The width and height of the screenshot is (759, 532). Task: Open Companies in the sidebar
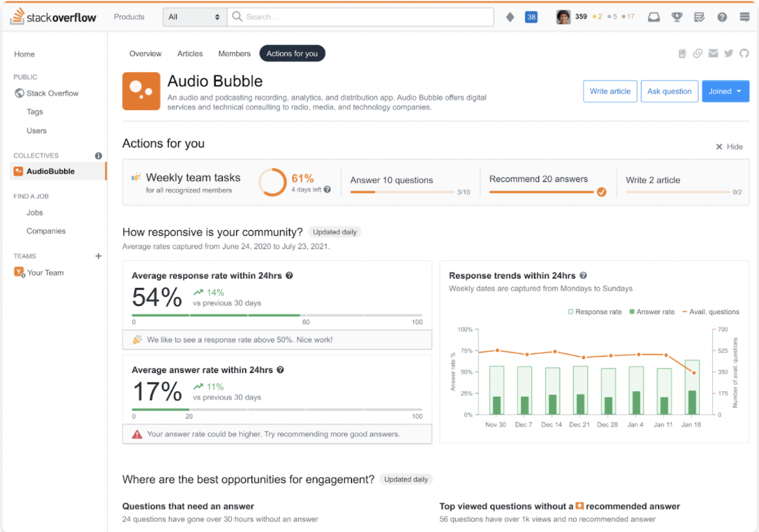coord(46,231)
